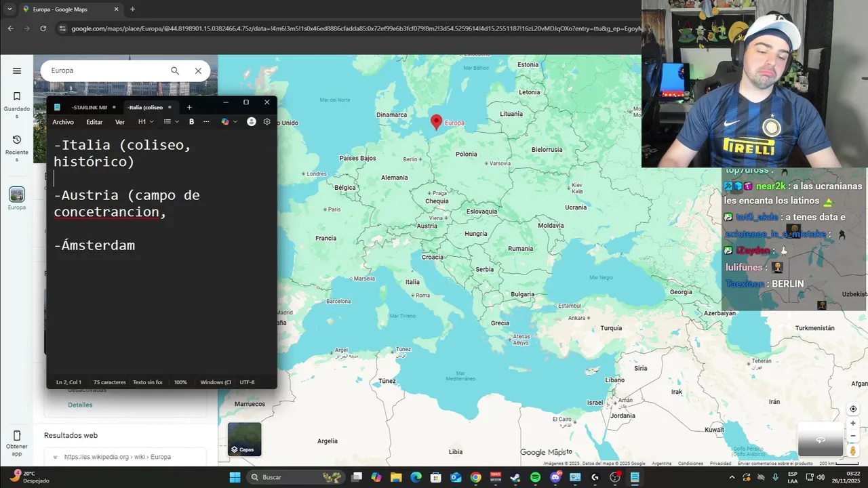Open the 20°C Despejado weather widget

29,477
